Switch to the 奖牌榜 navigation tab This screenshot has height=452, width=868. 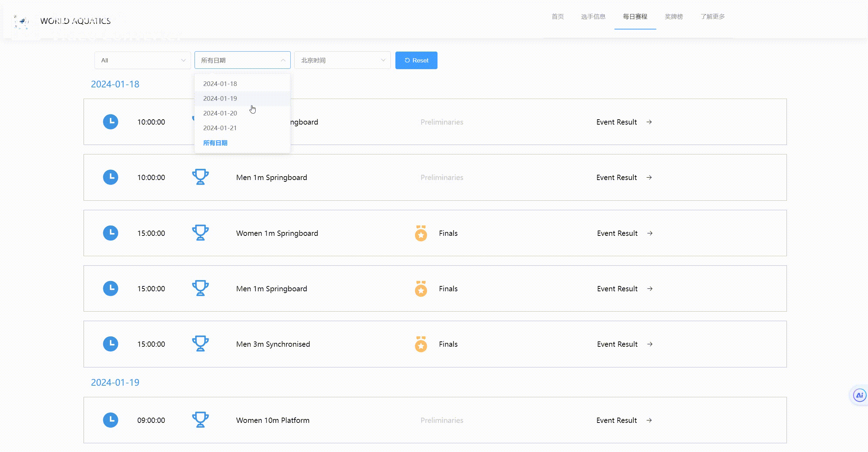point(673,16)
